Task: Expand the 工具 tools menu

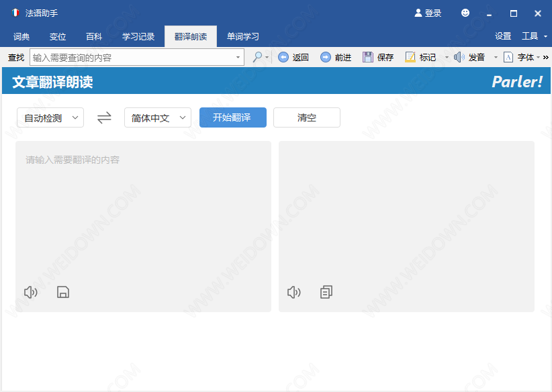Action: pos(535,36)
